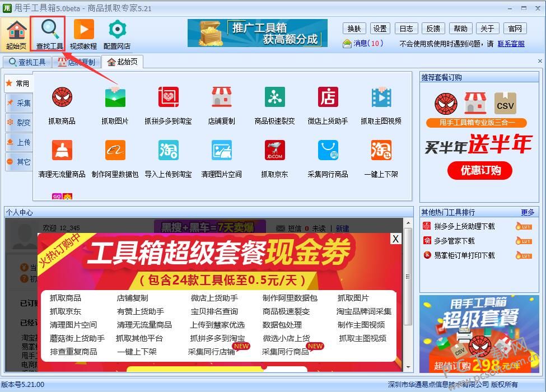The width and height of the screenshot is (546, 392).
Task: Click 淘宝品牌词采集 in the popup list
Action: pyautogui.click(x=364, y=311)
